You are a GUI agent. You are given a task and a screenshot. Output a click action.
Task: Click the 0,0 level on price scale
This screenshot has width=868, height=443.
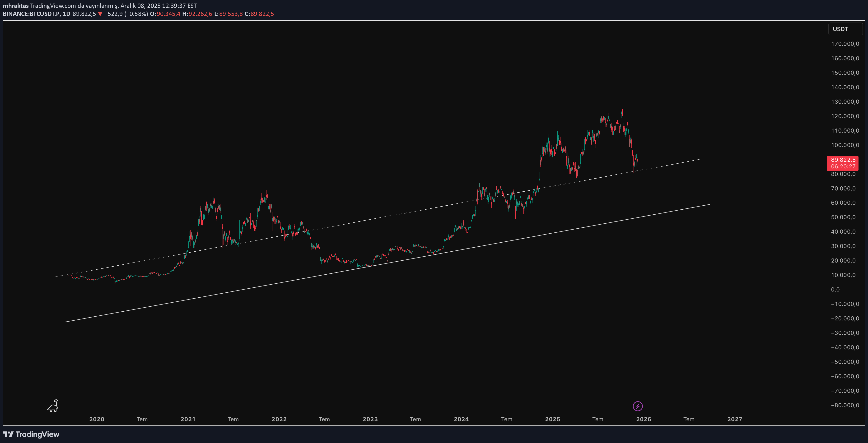(x=835, y=289)
